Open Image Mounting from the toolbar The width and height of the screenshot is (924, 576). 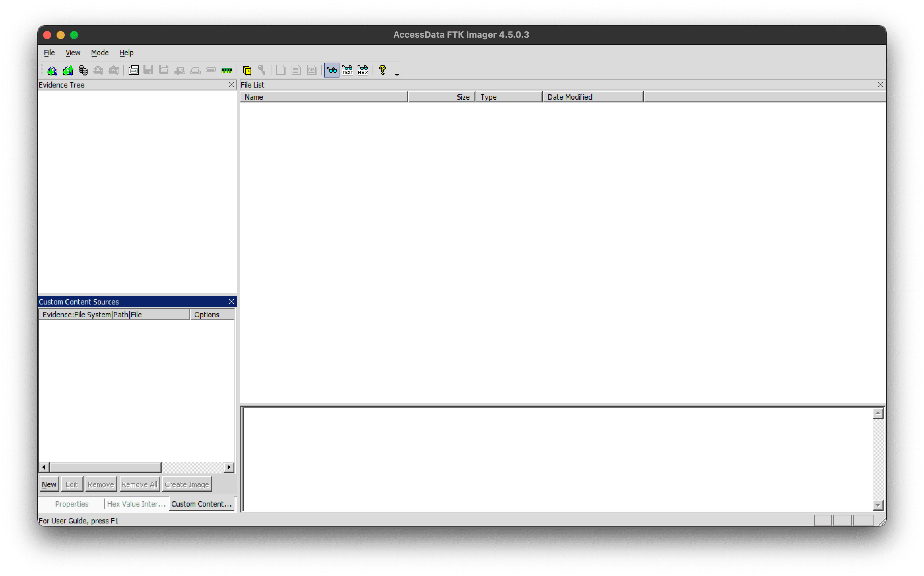point(83,70)
